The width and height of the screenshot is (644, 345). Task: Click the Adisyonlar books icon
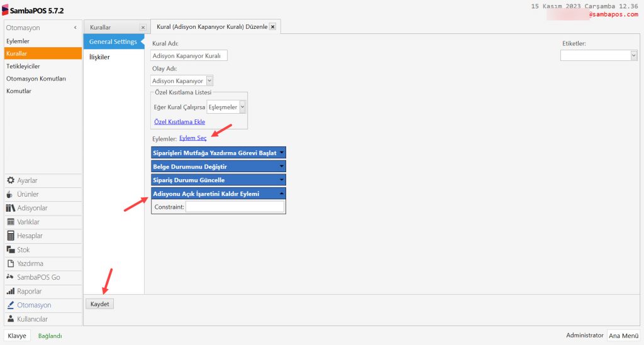tap(11, 208)
